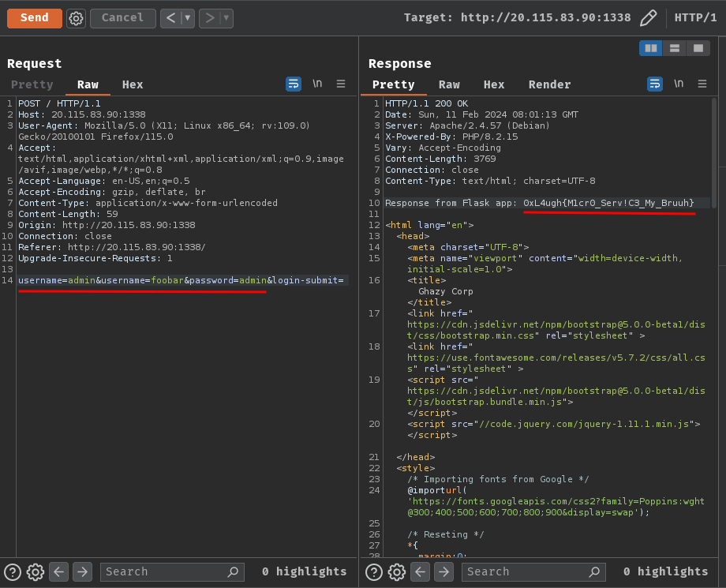The width and height of the screenshot is (726, 588).
Task: Open Response pane hamburger options menu
Action: 702,84
